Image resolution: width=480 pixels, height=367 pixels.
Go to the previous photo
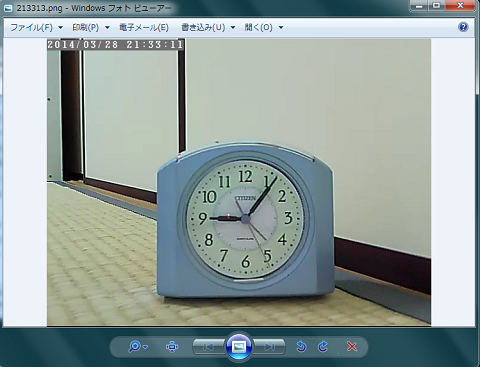pos(208,347)
